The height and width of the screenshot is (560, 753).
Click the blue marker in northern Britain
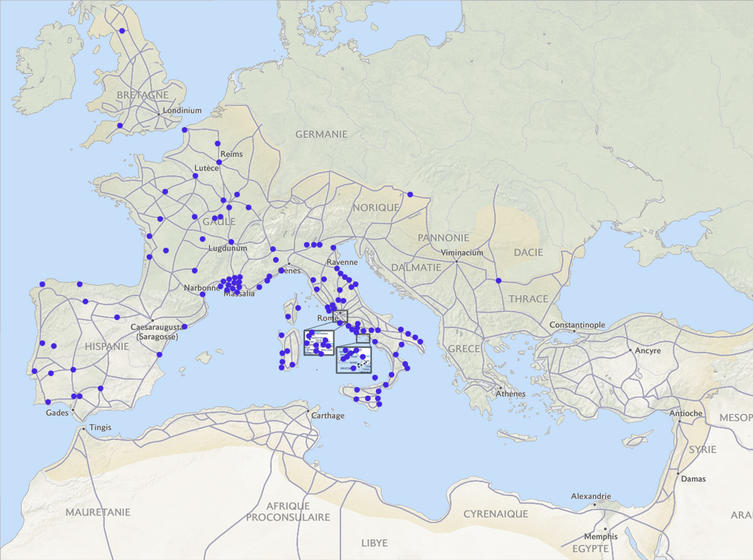pos(122,31)
